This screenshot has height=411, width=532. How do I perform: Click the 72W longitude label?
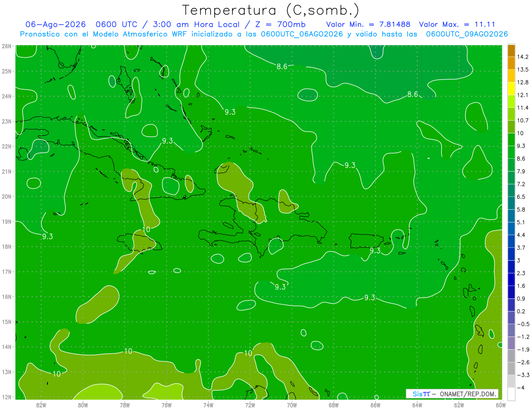click(250, 405)
